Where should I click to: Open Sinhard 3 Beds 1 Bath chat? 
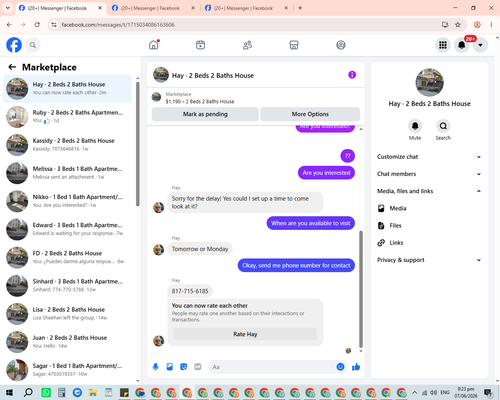[x=67, y=285]
